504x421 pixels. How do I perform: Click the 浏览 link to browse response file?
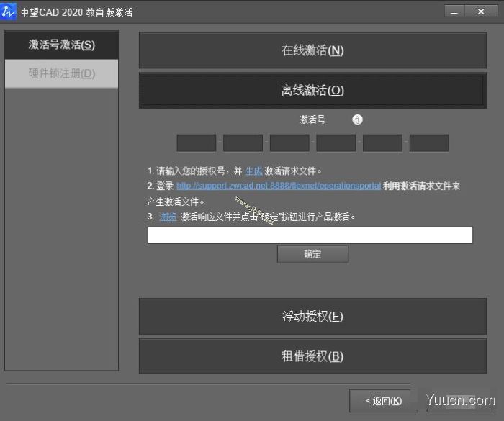168,217
